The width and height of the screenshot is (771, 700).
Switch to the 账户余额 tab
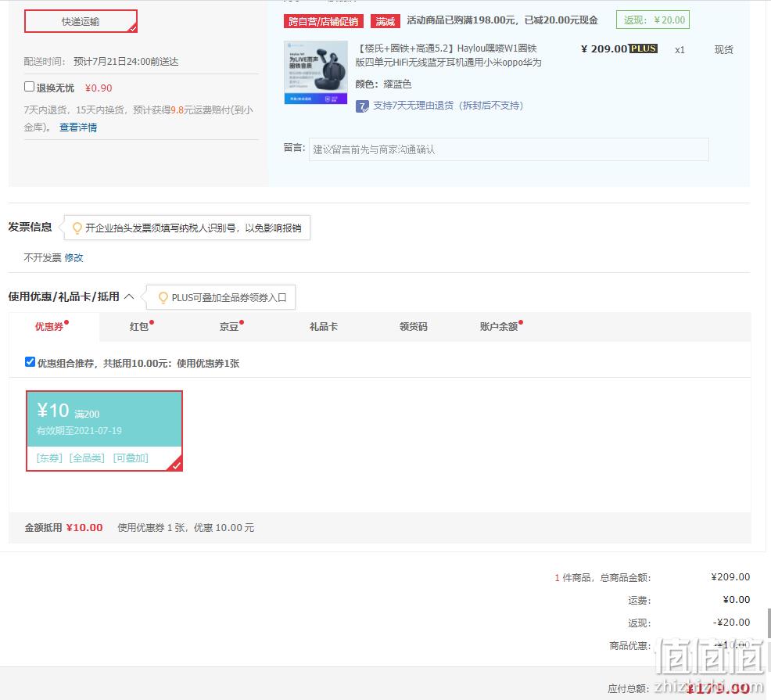tap(499, 327)
